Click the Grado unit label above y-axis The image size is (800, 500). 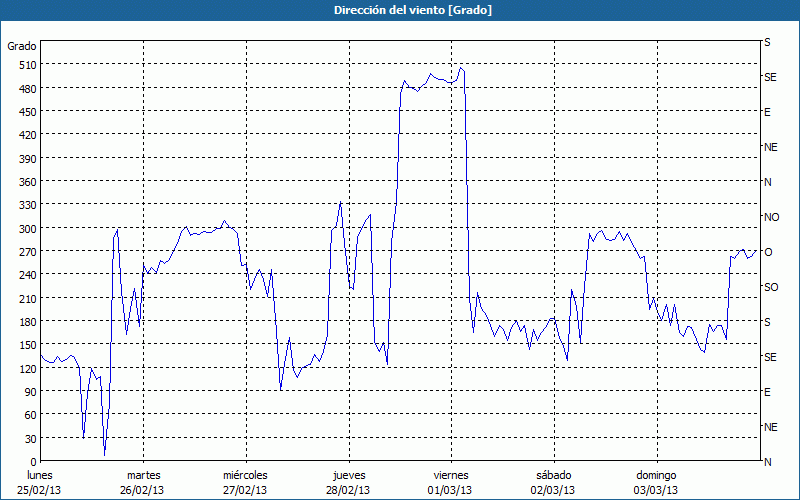22,46
